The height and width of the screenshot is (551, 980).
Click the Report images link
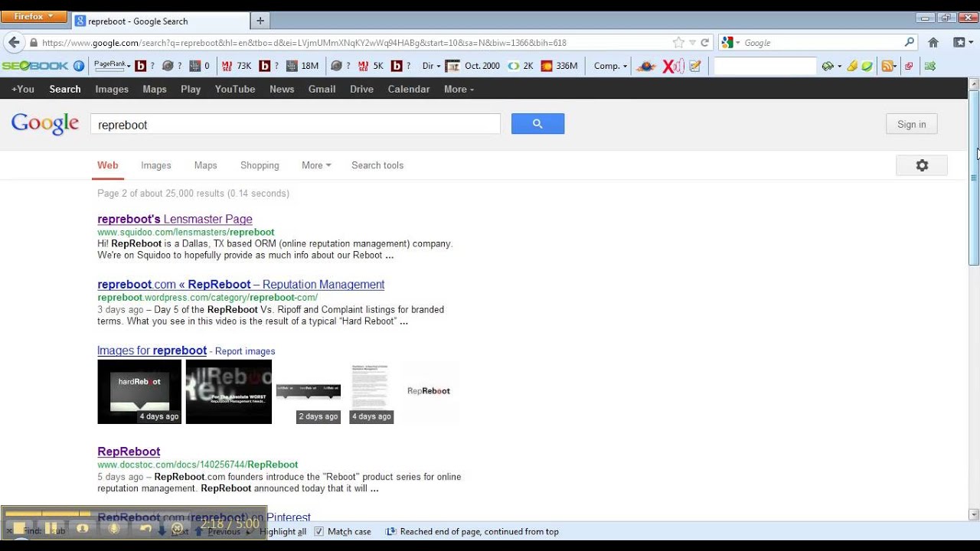(x=245, y=351)
